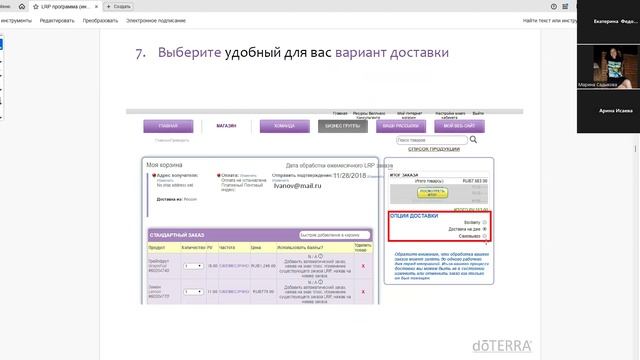Open the СПИСОК ПРОДУКЦИИ link
640x360 pixels.
tap(434, 149)
